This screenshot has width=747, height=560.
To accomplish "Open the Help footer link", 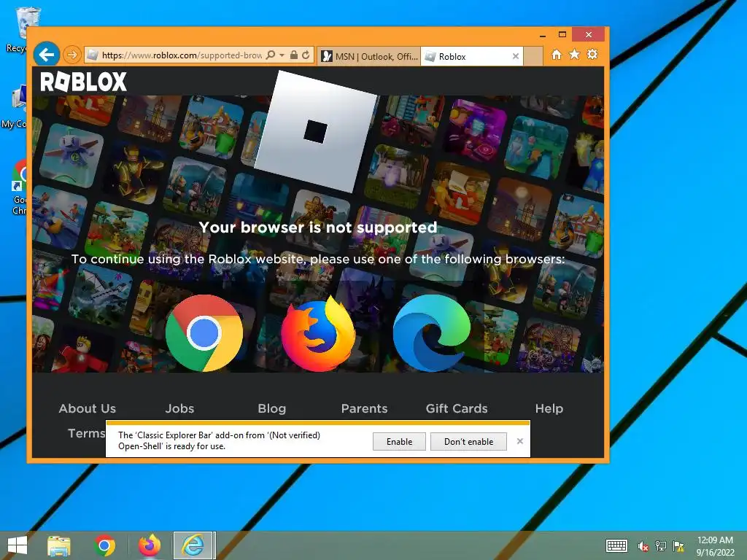I will click(x=549, y=408).
